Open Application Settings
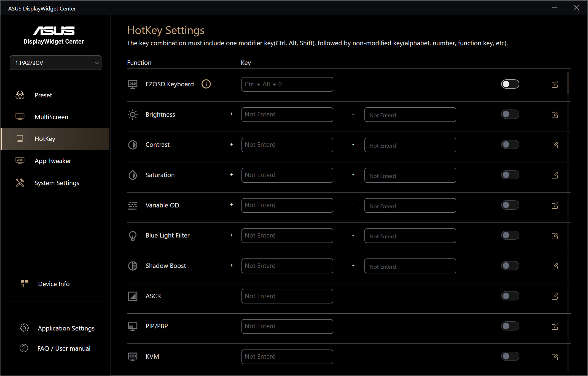588x376 pixels. [66, 328]
